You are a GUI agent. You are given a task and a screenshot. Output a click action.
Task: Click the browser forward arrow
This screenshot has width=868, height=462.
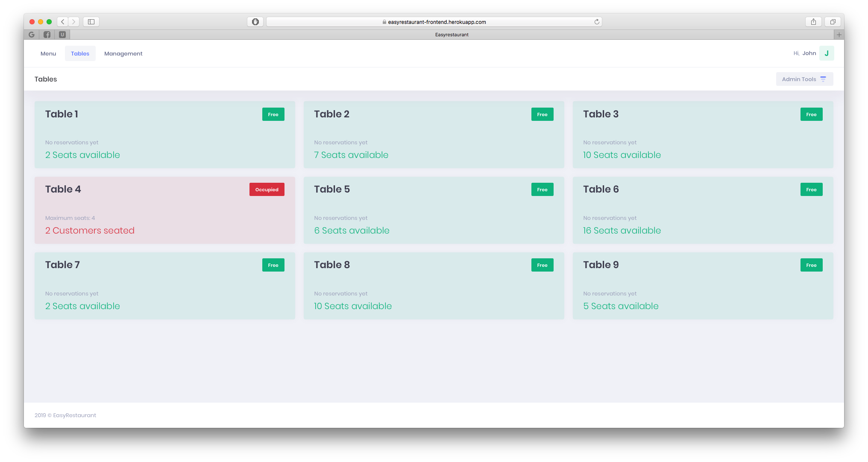[74, 22]
